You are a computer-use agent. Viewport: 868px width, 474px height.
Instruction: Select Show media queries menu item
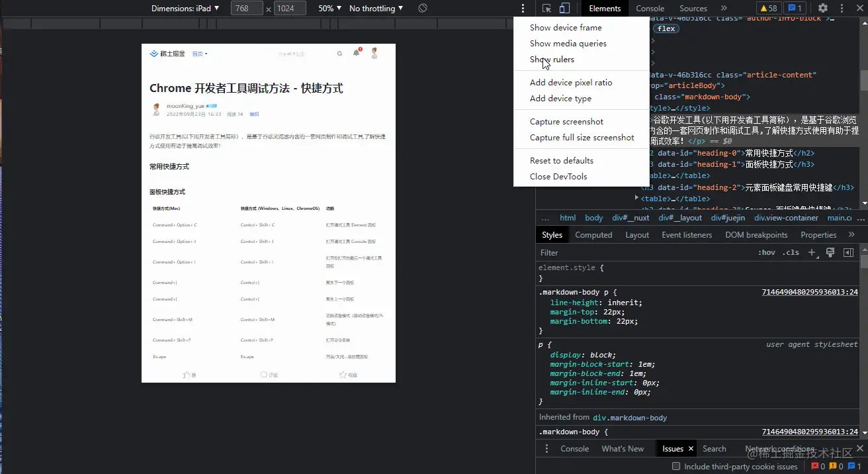pyautogui.click(x=582, y=44)
